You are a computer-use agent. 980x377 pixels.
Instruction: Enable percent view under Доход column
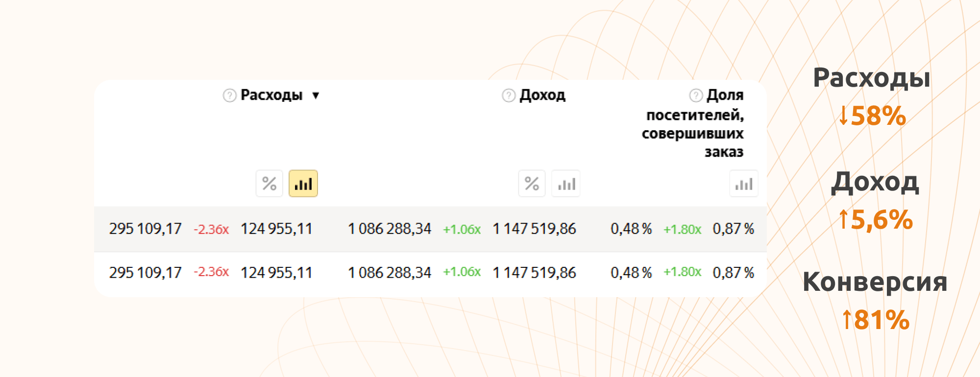pyautogui.click(x=532, y=184)
